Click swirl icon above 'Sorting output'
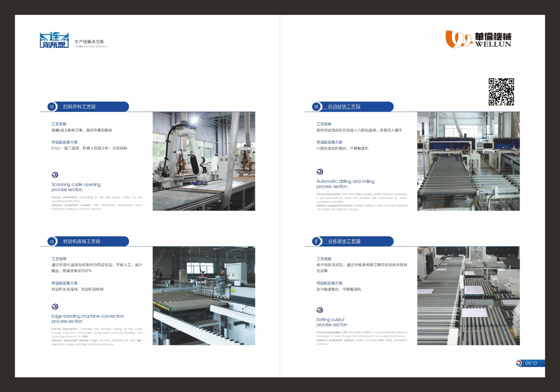Image resolution: width=560 pixels, height=392 pixels. [x=320, y=310]
